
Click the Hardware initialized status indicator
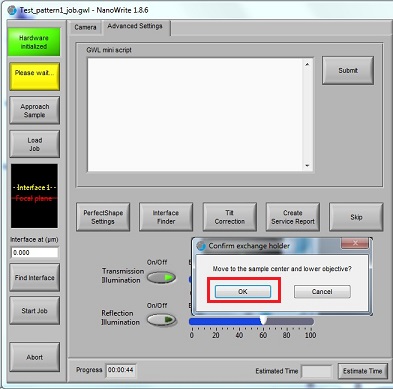coord(34,42)
